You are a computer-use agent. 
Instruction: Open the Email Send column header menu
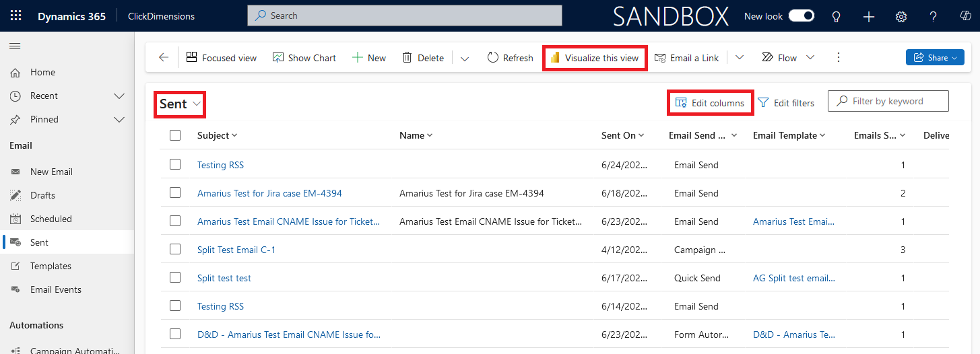coord(703,135)
